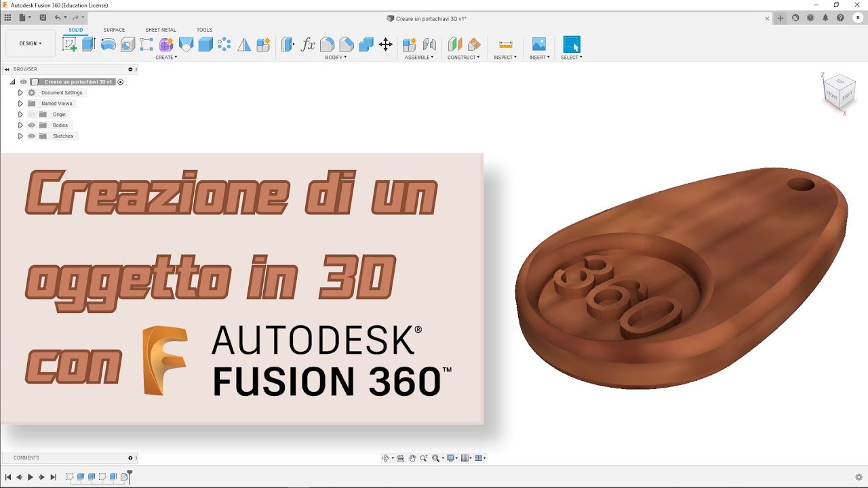This screenshot has width=868, height=488.
Task: Show the hidden Origin folder
Action: pos(31,115)
